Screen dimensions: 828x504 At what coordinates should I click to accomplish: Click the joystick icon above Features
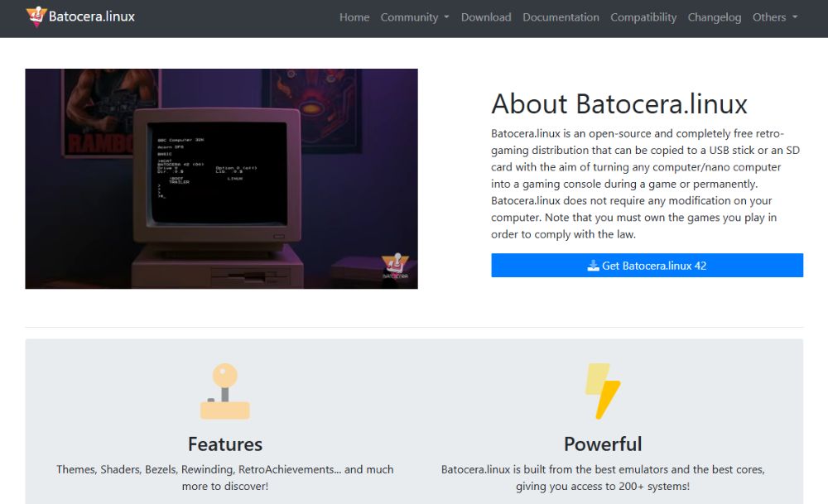(x=224, y=391)
